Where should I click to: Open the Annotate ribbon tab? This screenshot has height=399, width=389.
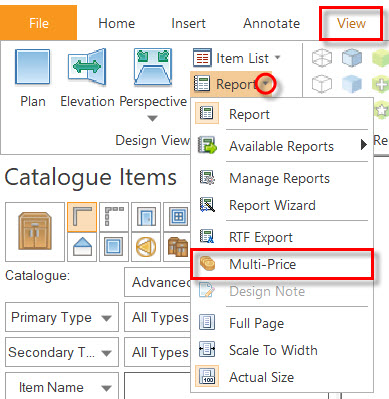(x=271, y=23)
